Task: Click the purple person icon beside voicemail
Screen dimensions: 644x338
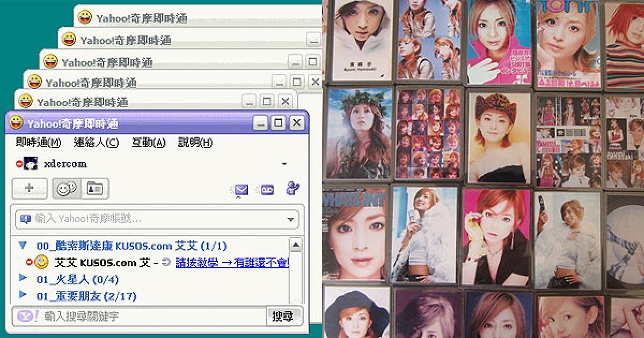Action: tap(293, 188)
